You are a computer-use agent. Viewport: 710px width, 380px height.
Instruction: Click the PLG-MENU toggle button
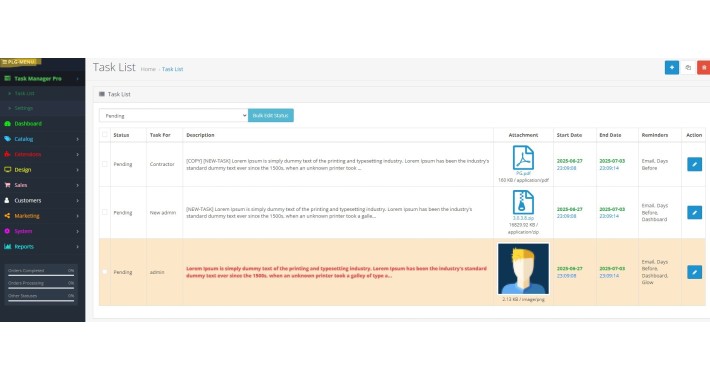click(x=20, y=62)
